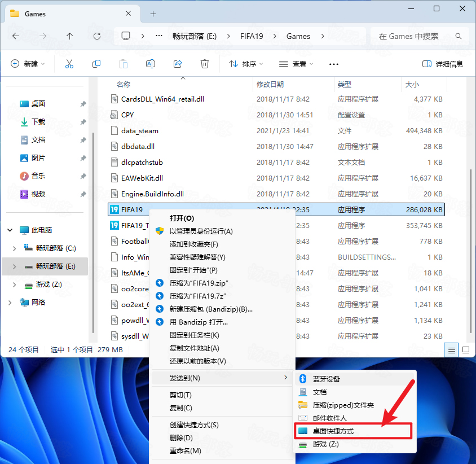This screenshot has width=476, height=464.
Task: Choose Mail recipient in Send to submenu
Action: point(355,418)
